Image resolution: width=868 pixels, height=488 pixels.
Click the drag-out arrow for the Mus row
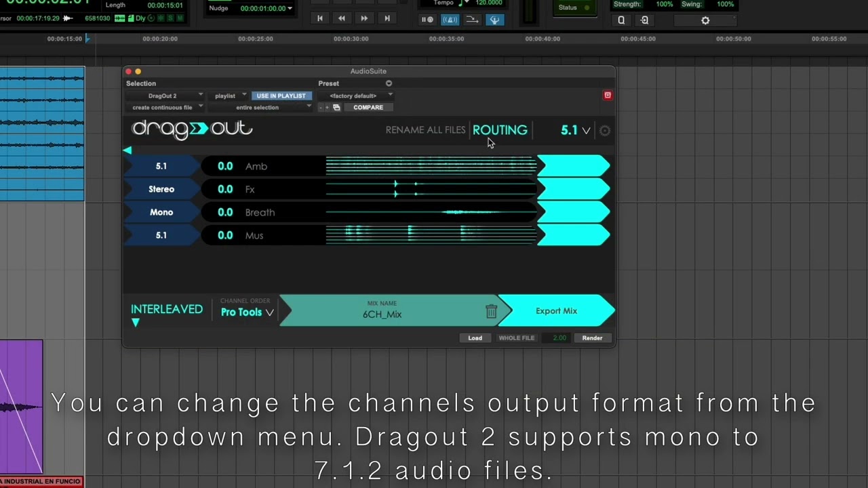(574, 235)
